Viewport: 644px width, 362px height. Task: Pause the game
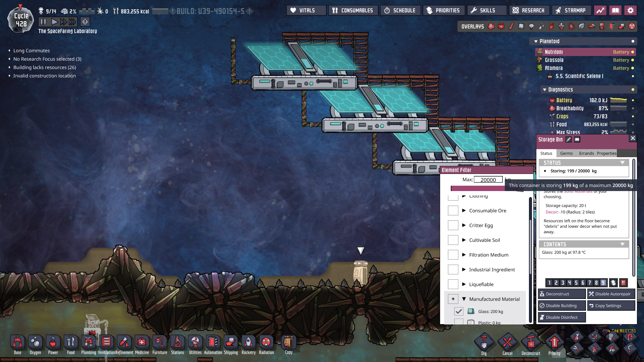(x=43, y=22)
